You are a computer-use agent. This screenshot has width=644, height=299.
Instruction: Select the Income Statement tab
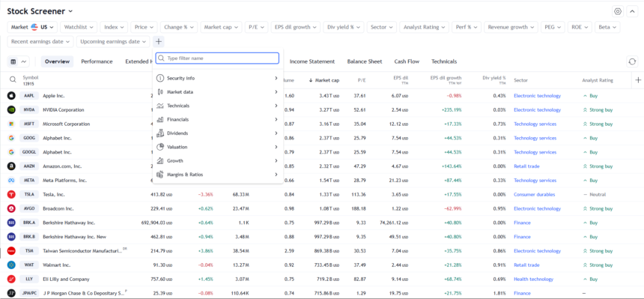click(312, 61)
